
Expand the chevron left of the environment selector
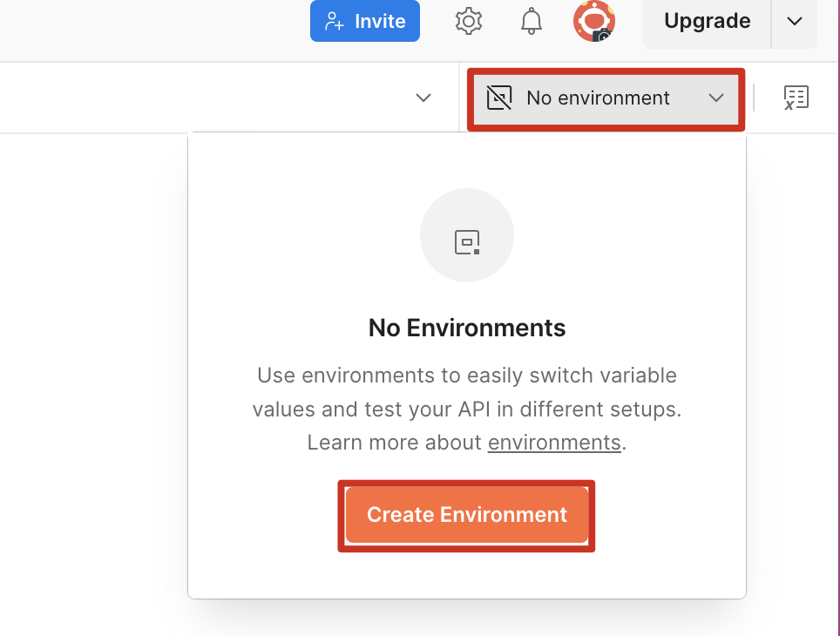pos(423,98)
